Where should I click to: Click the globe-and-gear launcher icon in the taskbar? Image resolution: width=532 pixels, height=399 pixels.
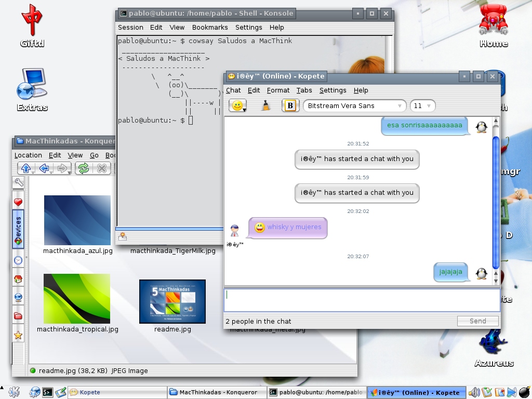(34, 392)
